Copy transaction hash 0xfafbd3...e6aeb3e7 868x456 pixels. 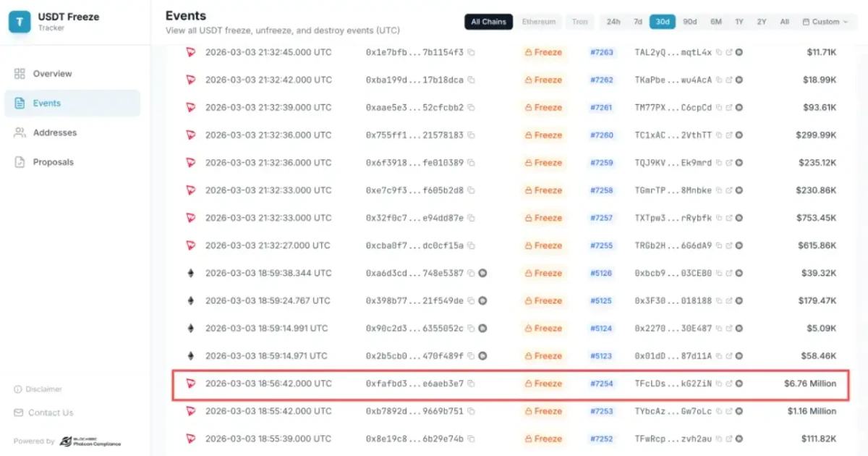pyautogui.click(x=470, y=384)
